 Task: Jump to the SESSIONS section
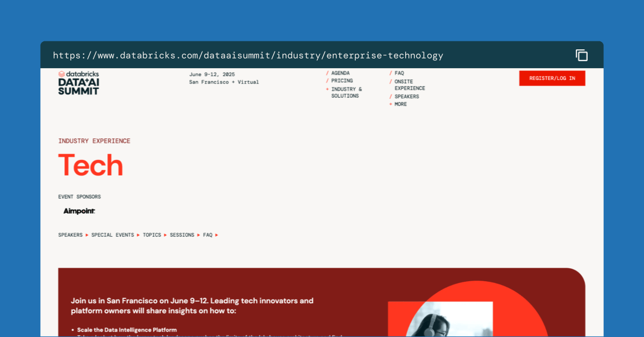tap(182, 235)
